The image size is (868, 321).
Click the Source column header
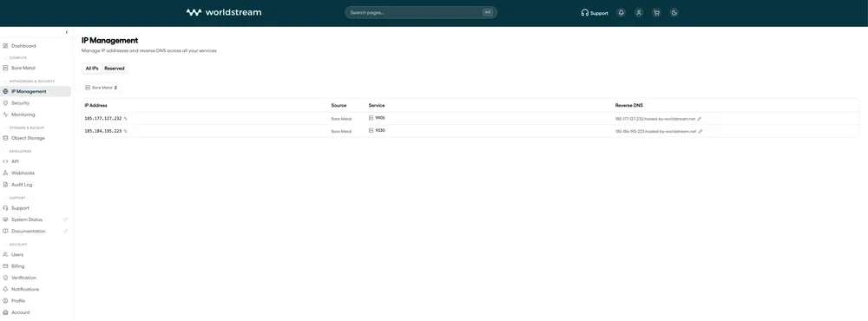(339, 105)
